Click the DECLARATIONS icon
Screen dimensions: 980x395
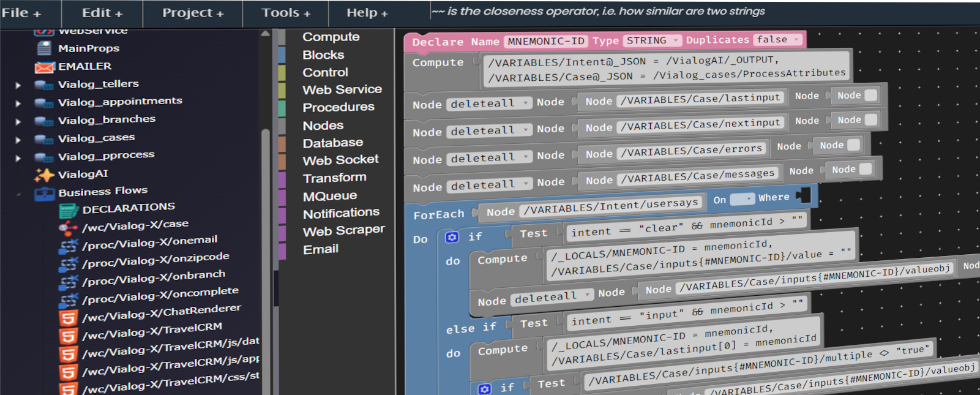tap(69, 211)
